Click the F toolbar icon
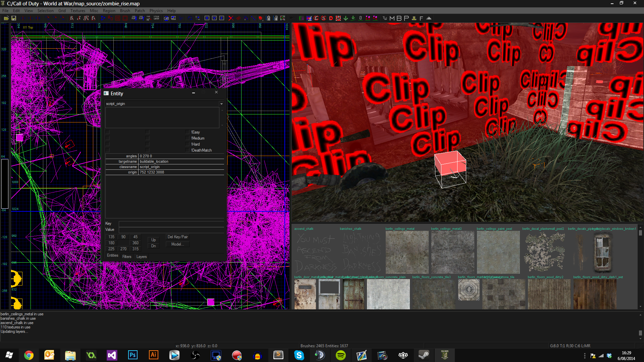The width and height of the screenshot is (644, 362). [421, 18]
